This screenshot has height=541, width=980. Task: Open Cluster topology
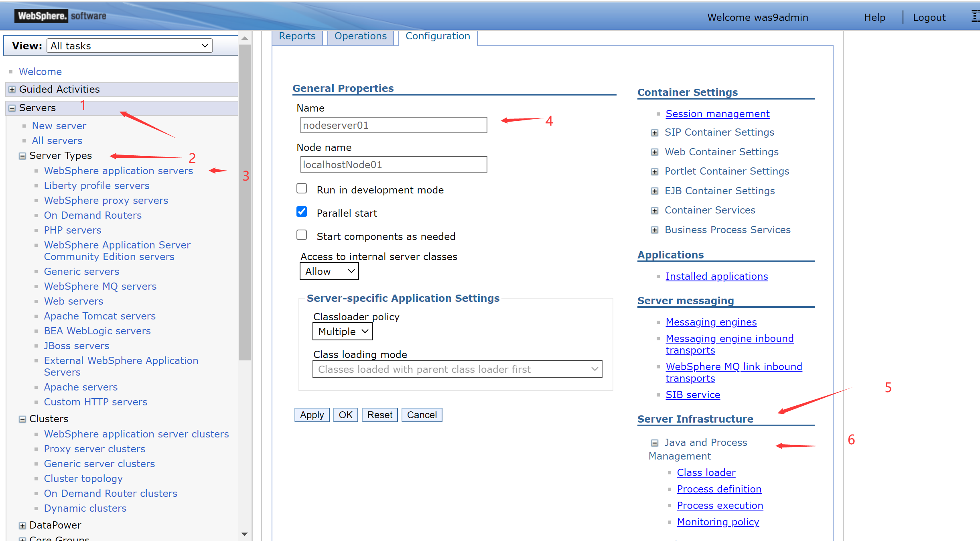pos(83,479)
